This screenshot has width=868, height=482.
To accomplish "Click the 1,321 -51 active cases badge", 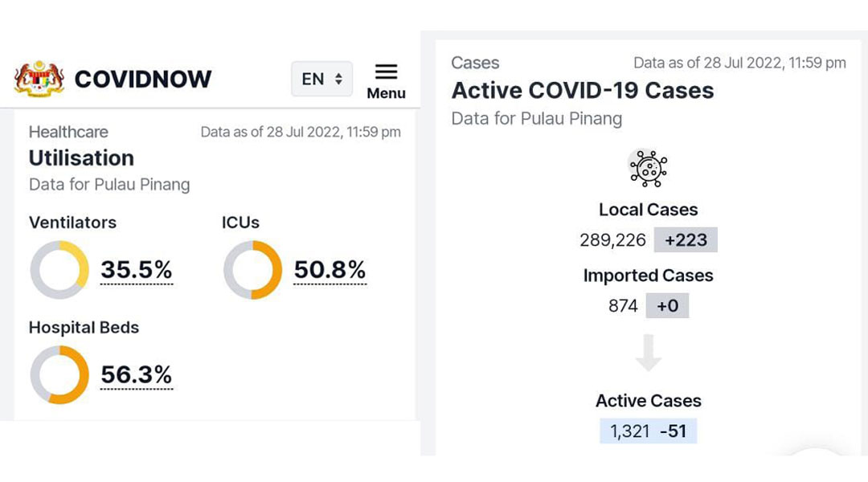I will (x=649, y=431).
